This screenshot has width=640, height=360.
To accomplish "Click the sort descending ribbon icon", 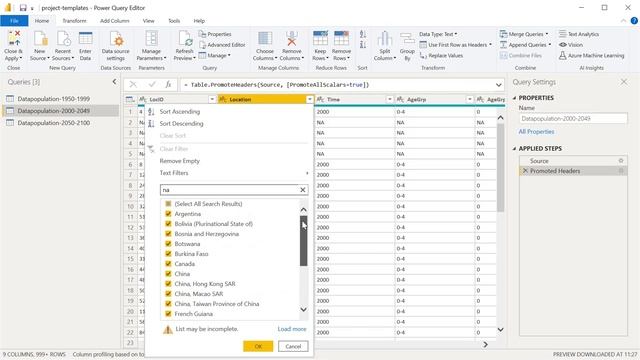I will tap(363, 44).
